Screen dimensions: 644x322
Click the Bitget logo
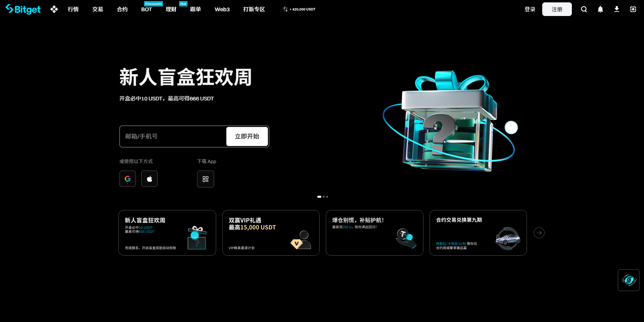(x=22, y=9)
